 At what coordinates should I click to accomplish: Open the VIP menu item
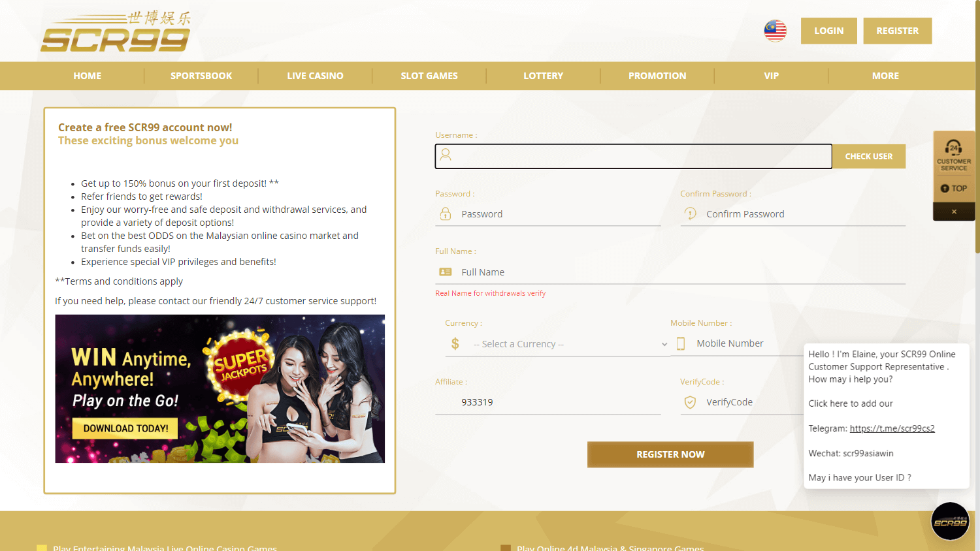tap(772, 76)
